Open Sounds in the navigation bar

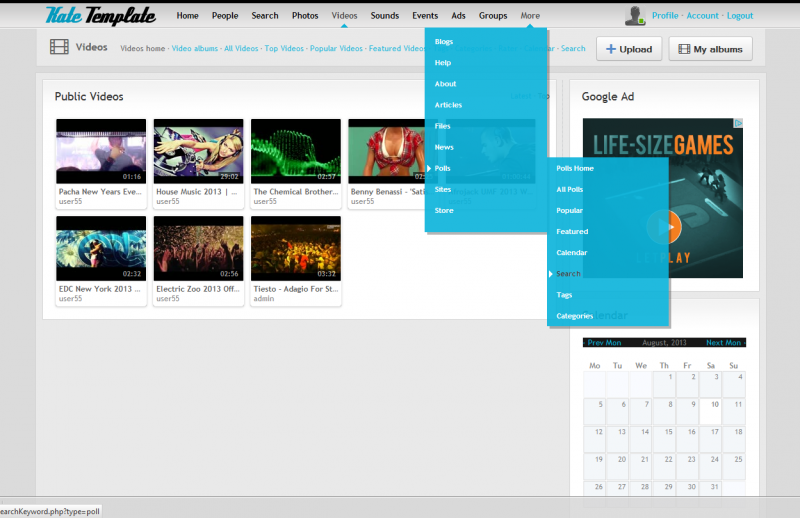click(385, 16)
